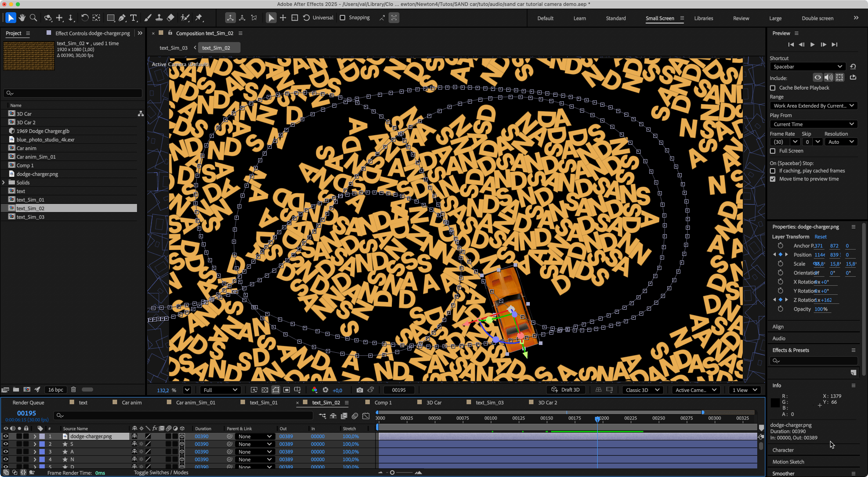Click the snapshot camera icon
868x477 pixels.
359,390
